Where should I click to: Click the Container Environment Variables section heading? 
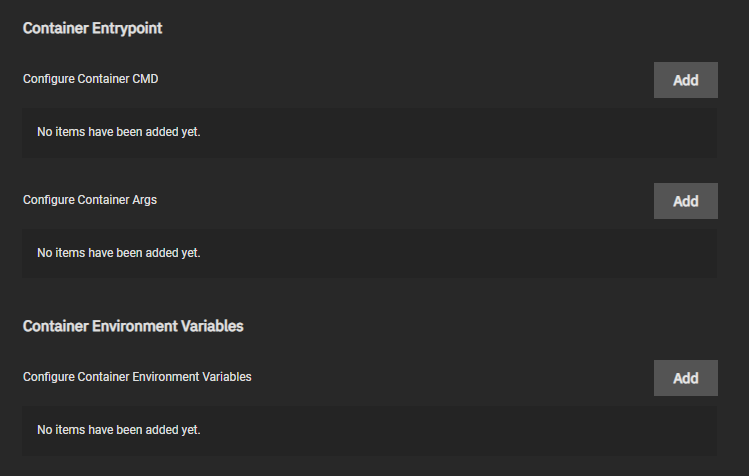pyautogui.click(x=133, y=326)
